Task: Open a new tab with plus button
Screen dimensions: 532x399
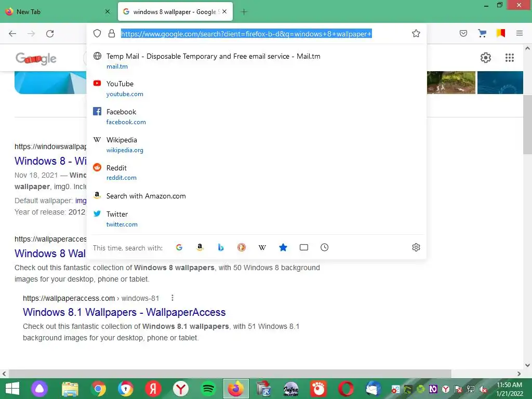Action: tap(244, 12)
